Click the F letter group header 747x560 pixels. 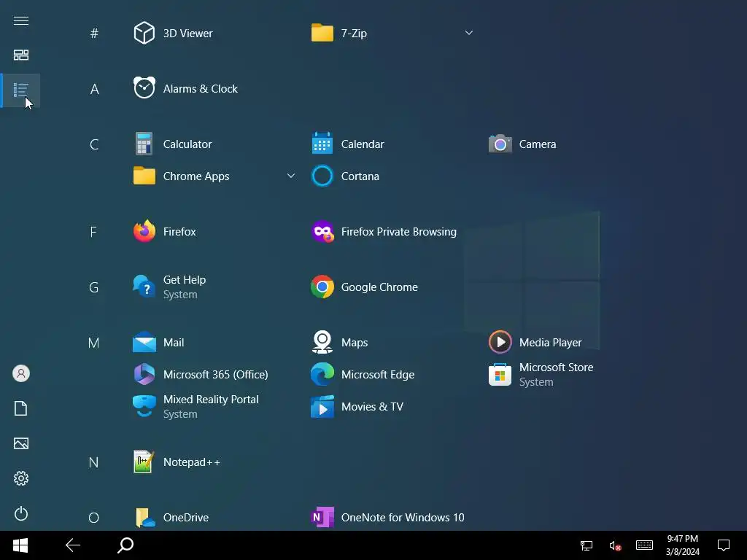[93, 232]
